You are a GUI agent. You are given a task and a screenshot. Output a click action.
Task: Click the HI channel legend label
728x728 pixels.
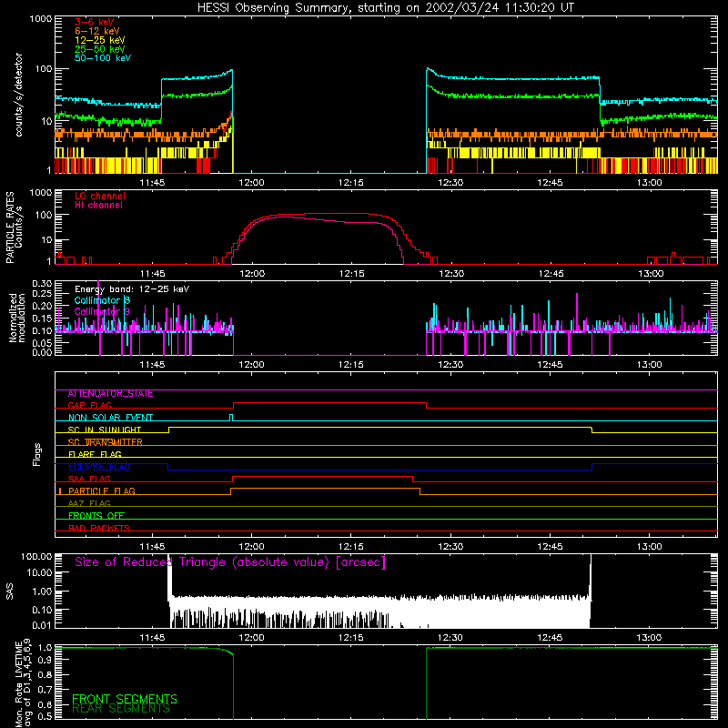[x=98, y=206]
